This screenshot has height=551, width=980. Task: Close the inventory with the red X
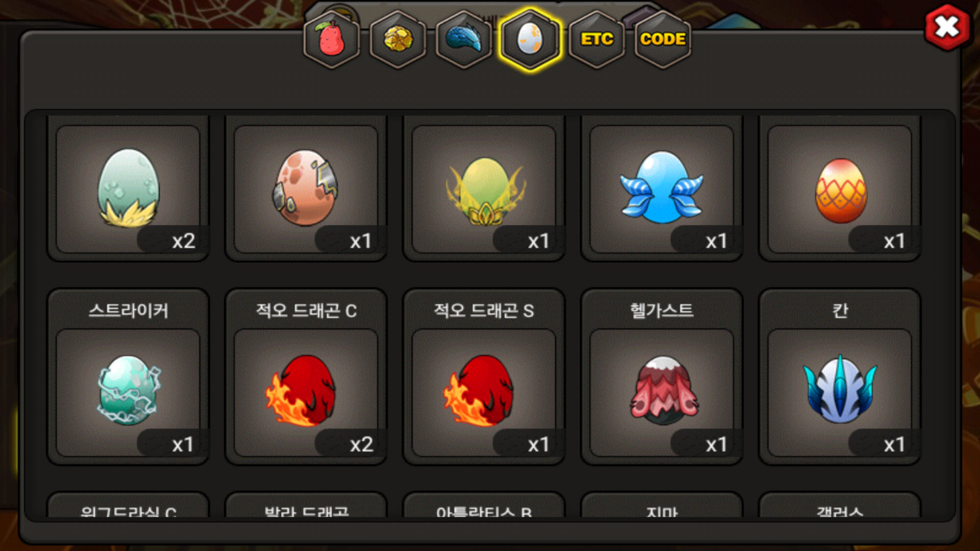[x=947, y=27]
